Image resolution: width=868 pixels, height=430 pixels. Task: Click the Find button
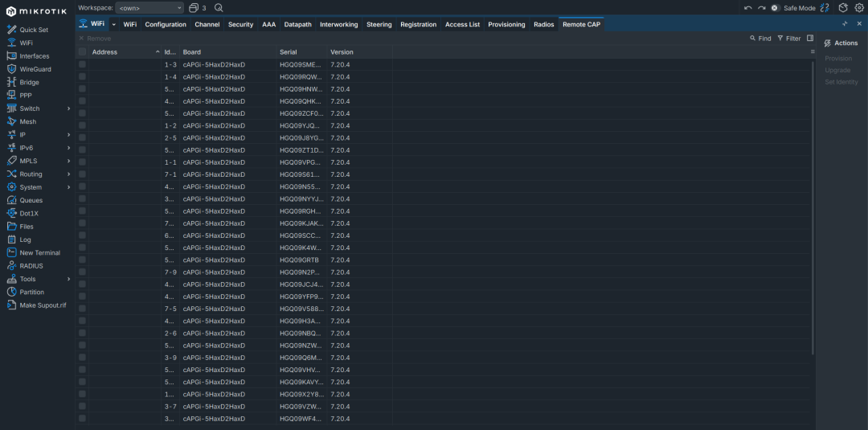(760, 39)
